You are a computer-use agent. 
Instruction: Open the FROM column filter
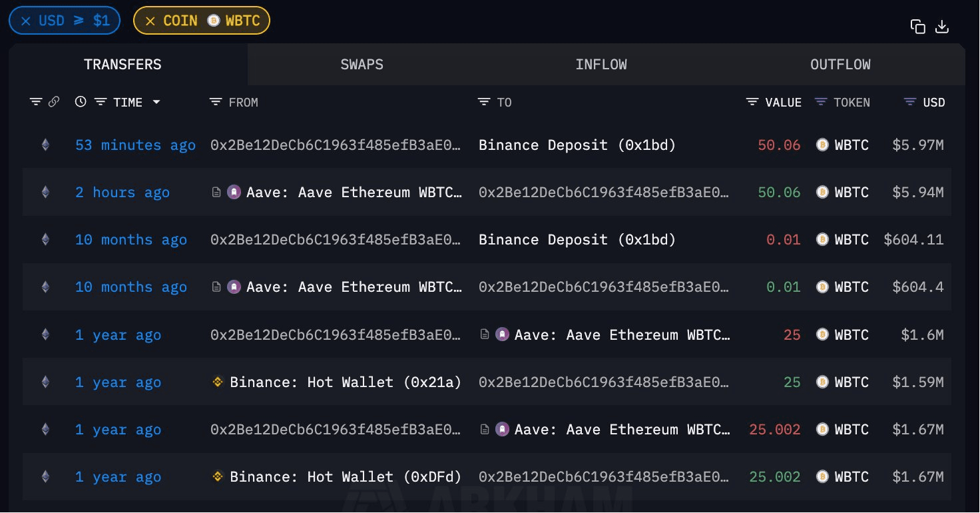pyautogui.click(x=216, y=102)
